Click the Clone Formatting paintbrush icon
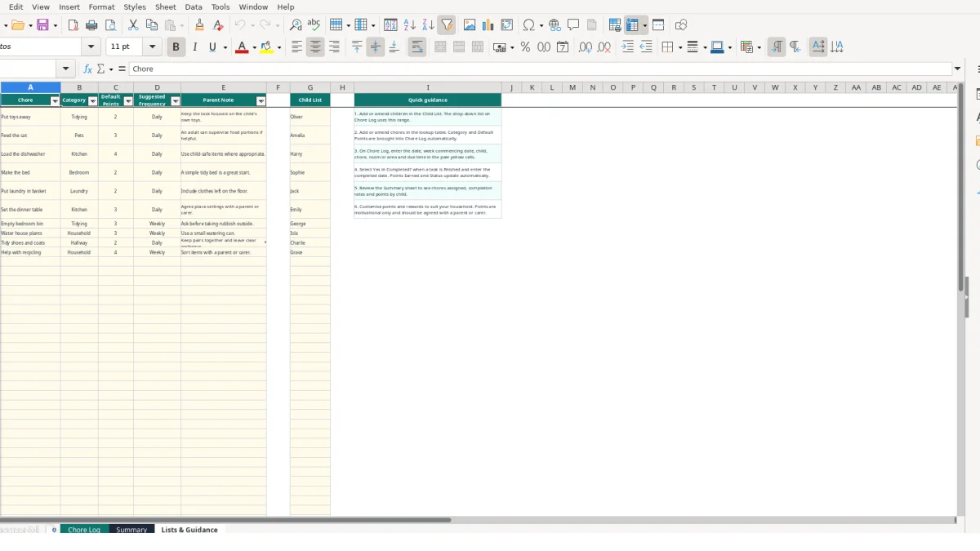 199,25
